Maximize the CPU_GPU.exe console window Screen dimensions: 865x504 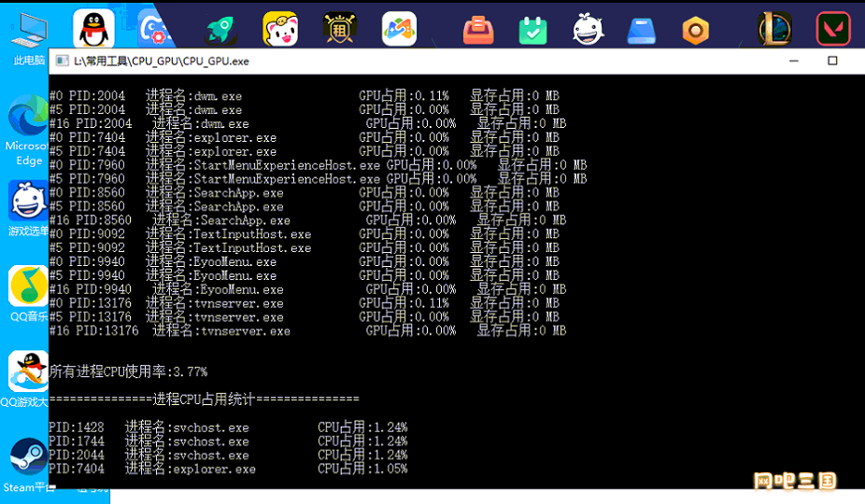click(832, 61)
